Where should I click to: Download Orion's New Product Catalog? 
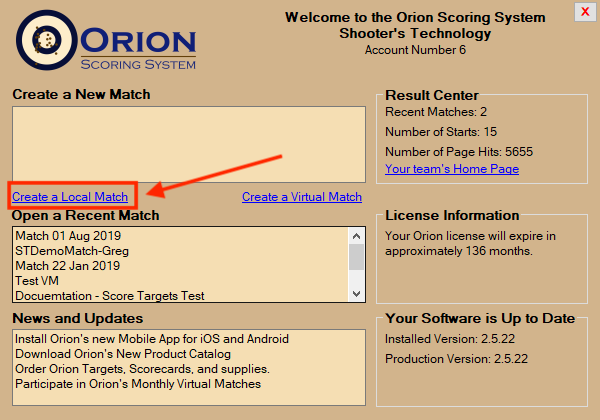tap(122, 354)
